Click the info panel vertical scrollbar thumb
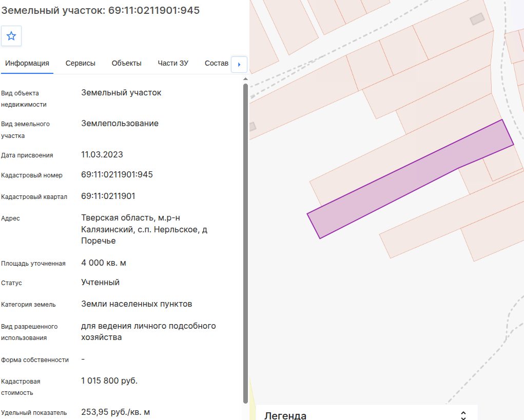 (x=245, y=244)
